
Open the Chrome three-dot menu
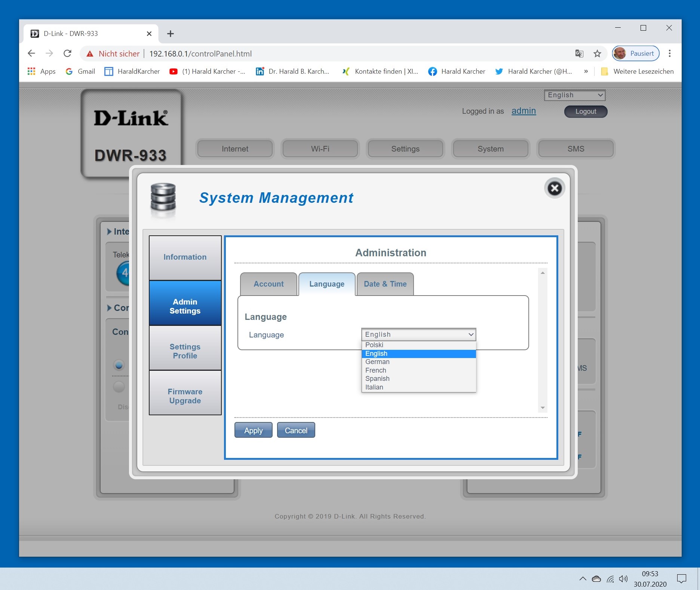pos(670,54)
